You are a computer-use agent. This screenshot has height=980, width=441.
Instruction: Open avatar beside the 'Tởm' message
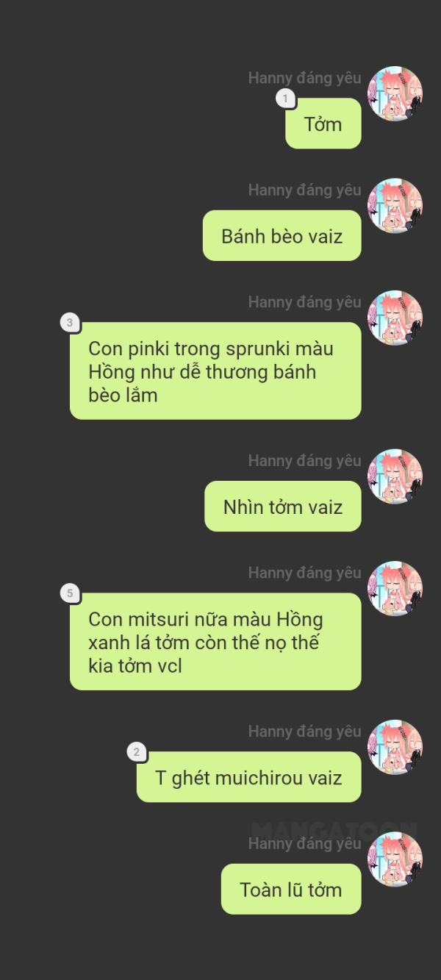395,94
